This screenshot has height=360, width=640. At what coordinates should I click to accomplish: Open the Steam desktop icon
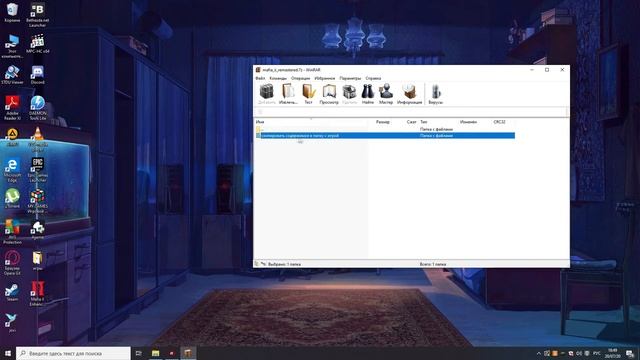[x=12, y=292]
